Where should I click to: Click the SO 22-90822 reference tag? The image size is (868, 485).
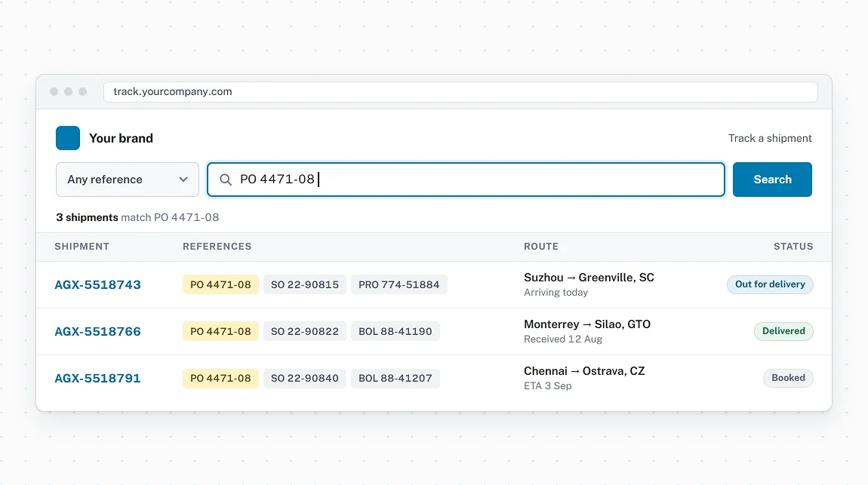[x=304, y=331]
